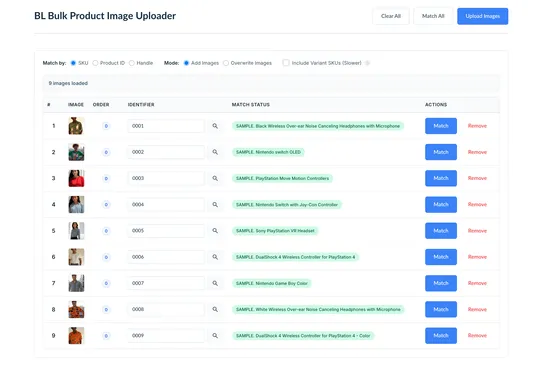
Task: Remove the image in row 3
Action: click(x=477, y=178)
